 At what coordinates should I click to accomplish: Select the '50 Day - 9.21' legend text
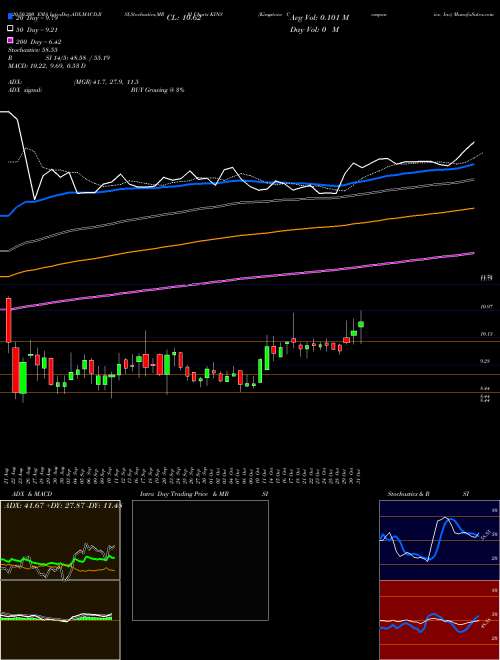click(37, 30)
